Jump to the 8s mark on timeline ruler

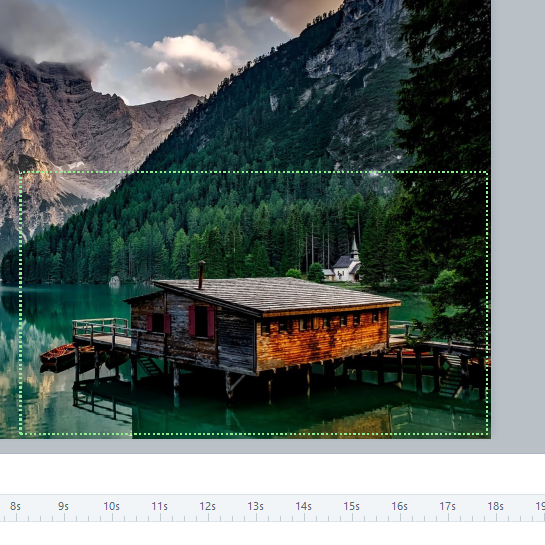point(15,506)
